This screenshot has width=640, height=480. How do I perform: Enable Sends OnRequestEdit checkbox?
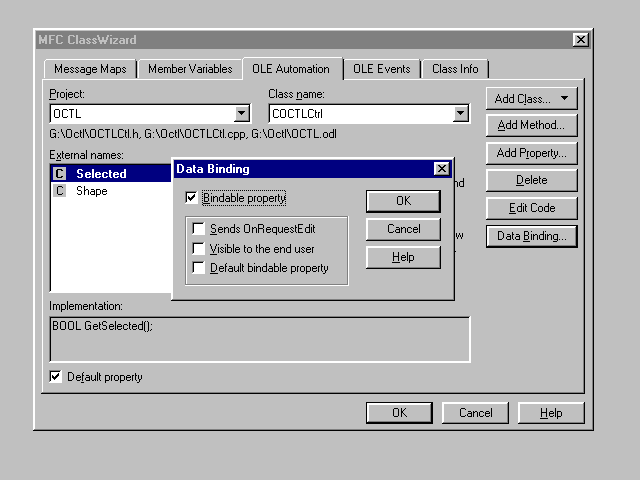199,229
